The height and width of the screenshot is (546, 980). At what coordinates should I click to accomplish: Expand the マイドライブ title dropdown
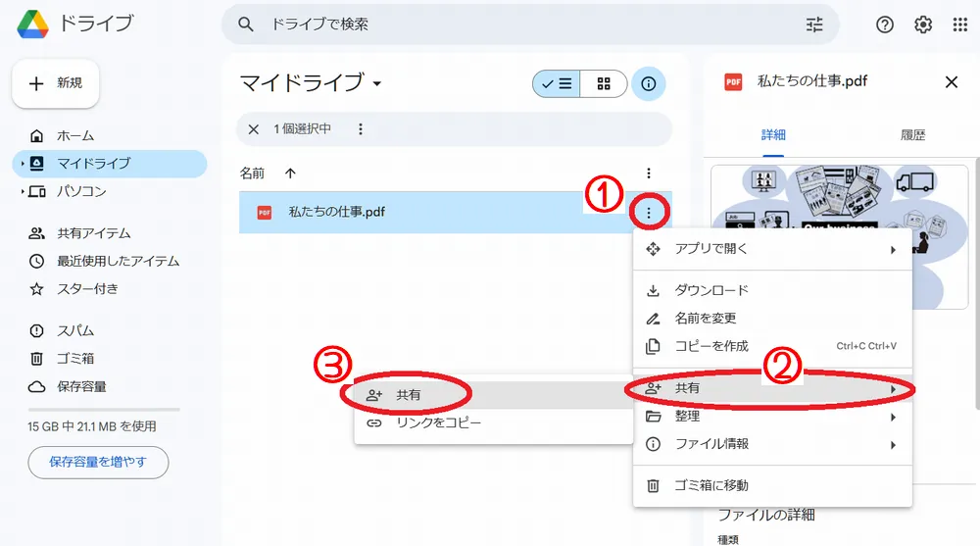coord(377,84)
